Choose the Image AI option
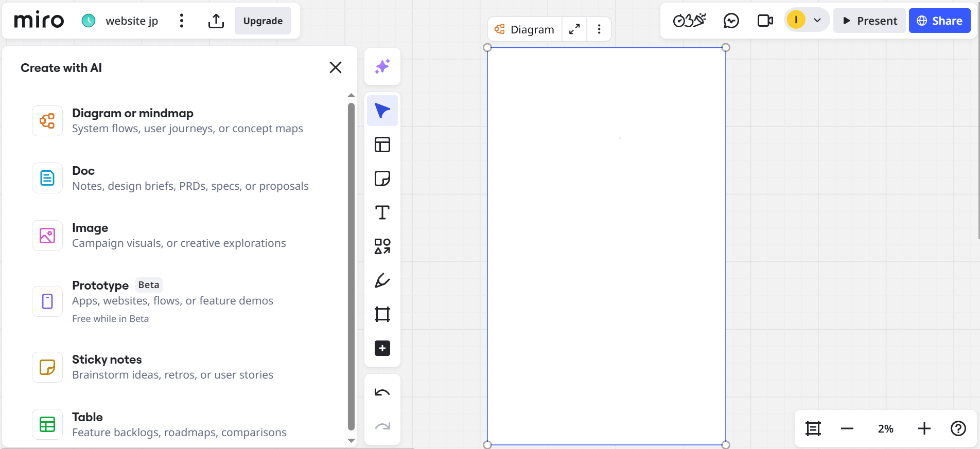This screenshot has height=449, width=980. pos(175,236)
